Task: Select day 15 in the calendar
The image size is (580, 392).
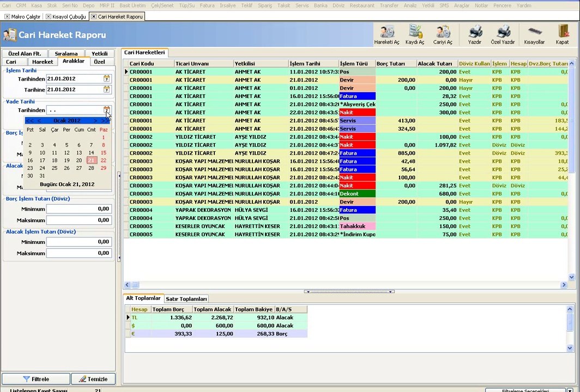Action: pyautogui.click(x=104, y=152)
